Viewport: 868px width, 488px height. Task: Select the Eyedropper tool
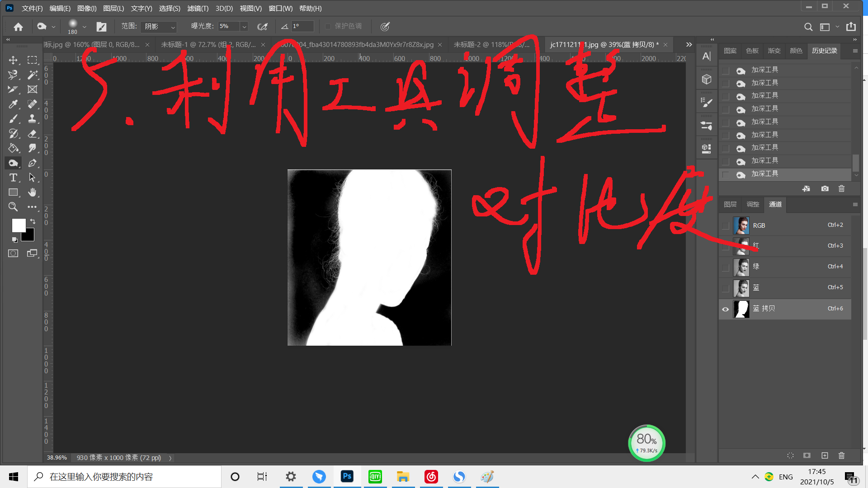click(13, 104)
